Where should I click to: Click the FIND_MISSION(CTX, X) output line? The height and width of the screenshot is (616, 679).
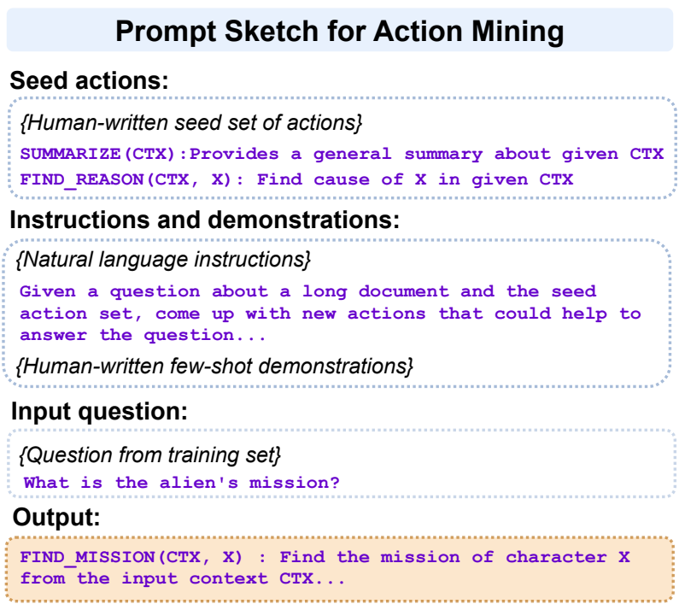(325, 557)
